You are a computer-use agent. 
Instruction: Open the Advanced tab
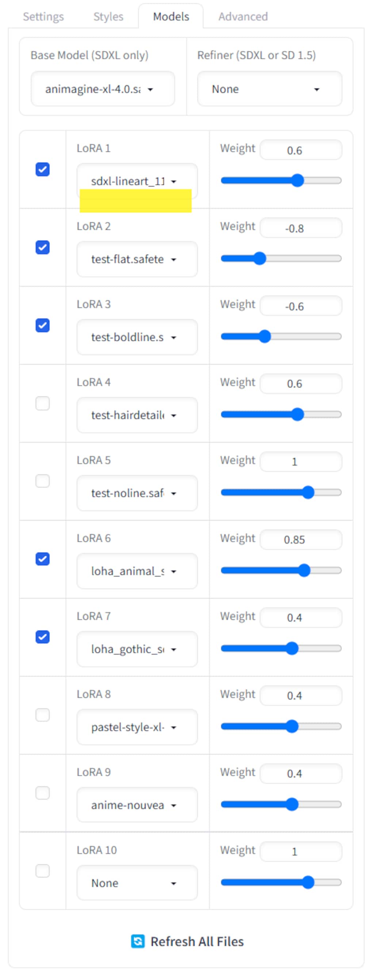(243, 17)
